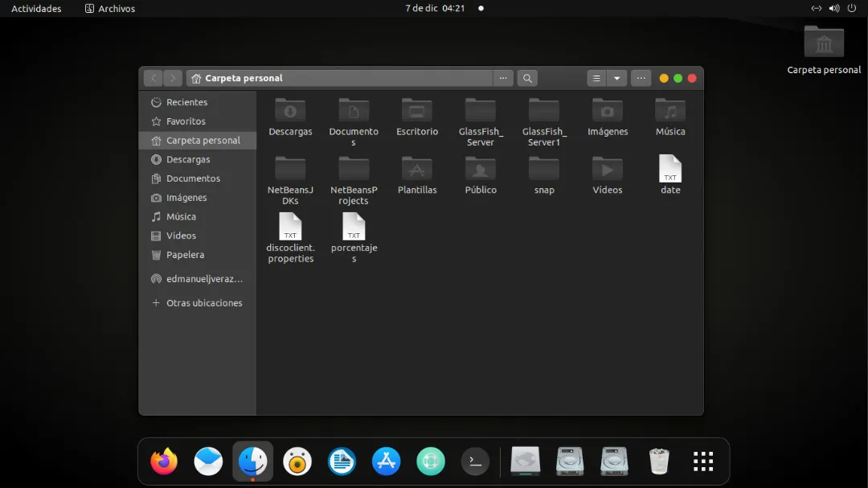Screen dimensions: 868x488
Task: Select the date text file
Action: 669,175
